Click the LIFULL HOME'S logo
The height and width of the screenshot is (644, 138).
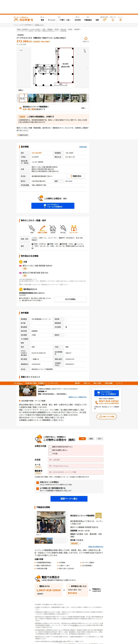point(23,19)
